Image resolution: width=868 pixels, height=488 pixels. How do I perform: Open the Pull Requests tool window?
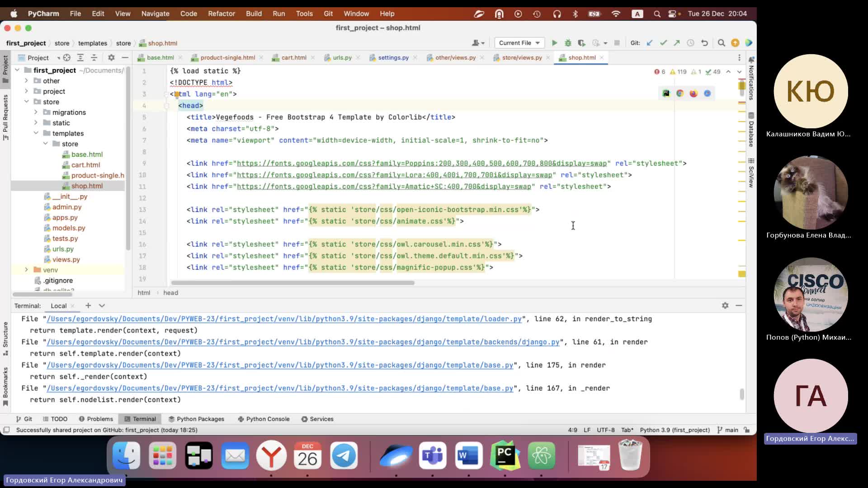tap(5, 117)
